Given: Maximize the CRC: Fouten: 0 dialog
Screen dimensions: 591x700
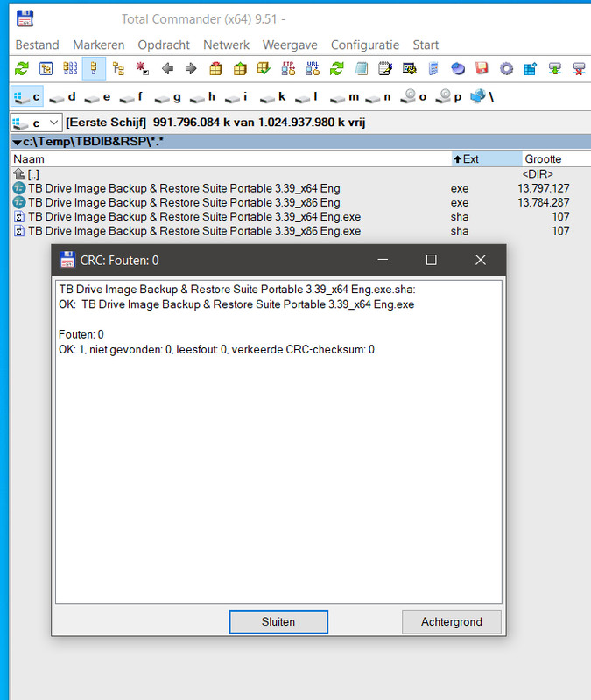Looking at the screenshot, I should (431, 260).
